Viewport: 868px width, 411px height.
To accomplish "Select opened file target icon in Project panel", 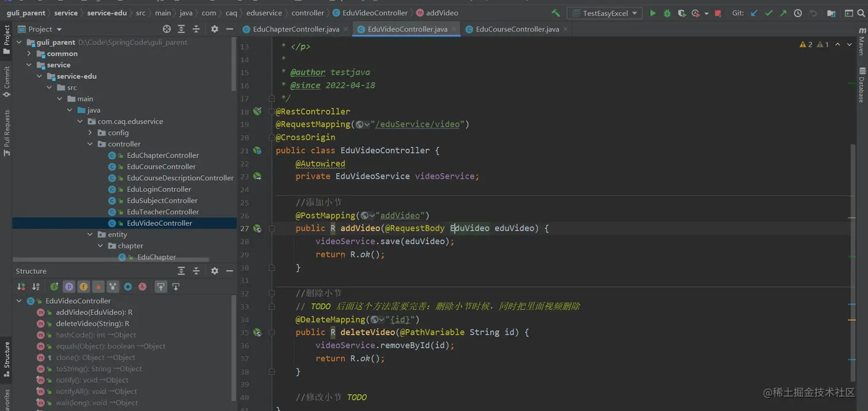I will point(166,29).
